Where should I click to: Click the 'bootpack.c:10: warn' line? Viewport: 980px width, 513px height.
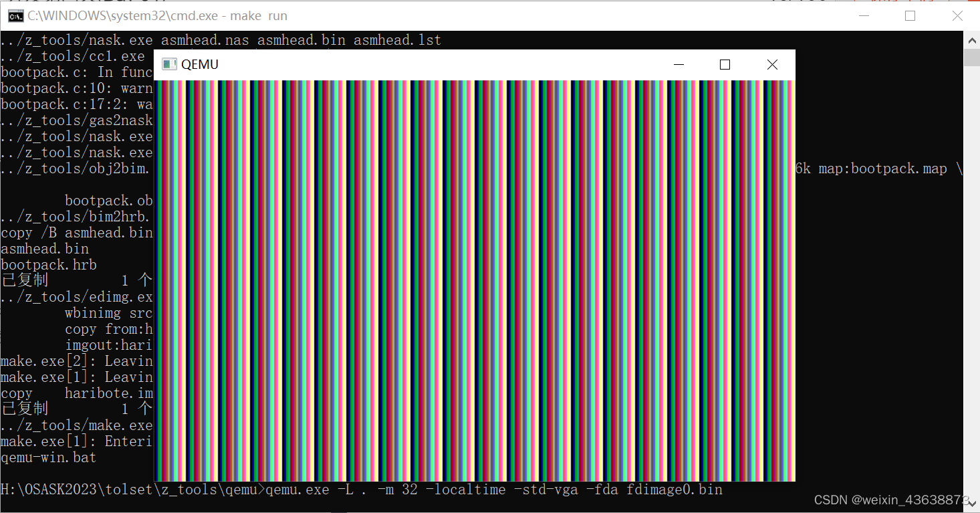click(x=77, y=88)
